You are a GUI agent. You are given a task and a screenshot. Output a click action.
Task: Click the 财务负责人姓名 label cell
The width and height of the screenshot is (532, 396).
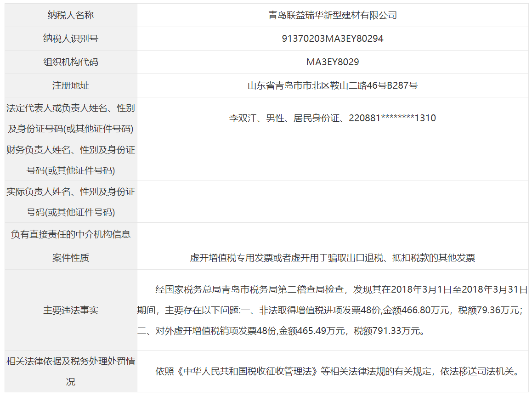(71, 160)
